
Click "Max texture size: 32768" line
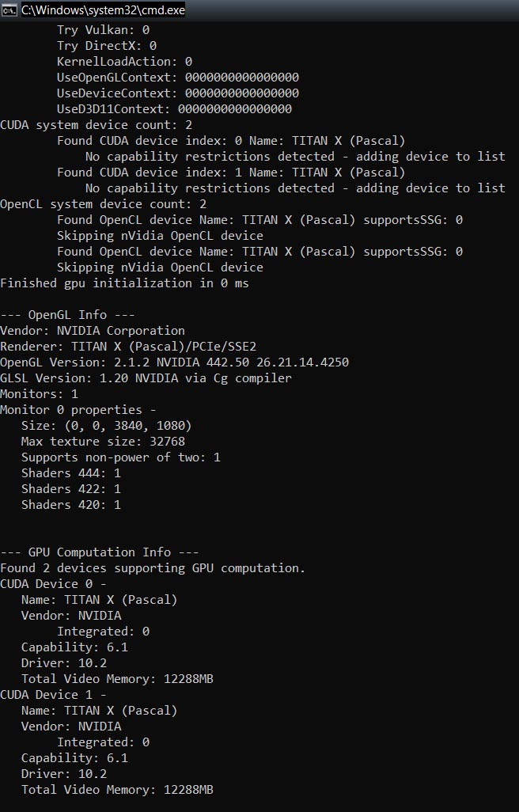103,441
